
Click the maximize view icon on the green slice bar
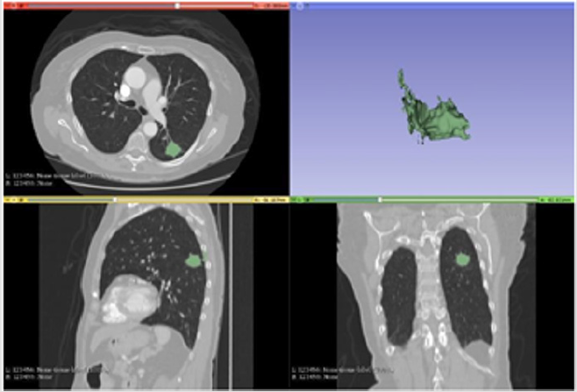308,200
